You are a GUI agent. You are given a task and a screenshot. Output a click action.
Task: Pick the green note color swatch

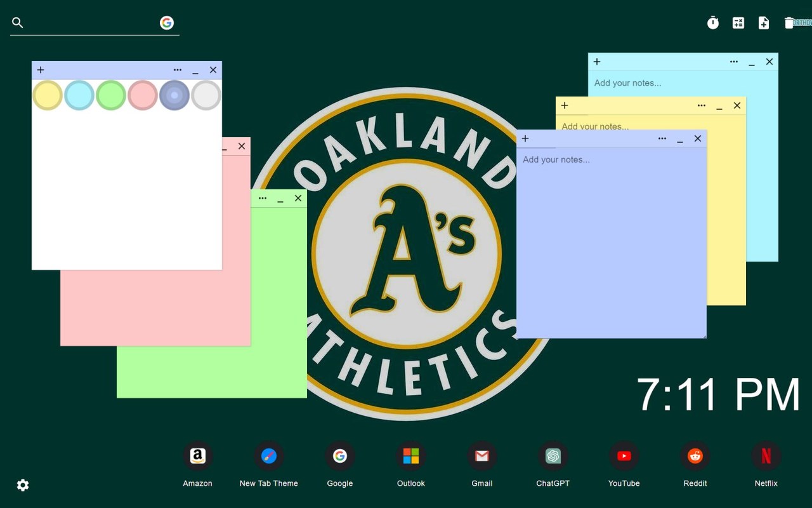click(111, 95)
